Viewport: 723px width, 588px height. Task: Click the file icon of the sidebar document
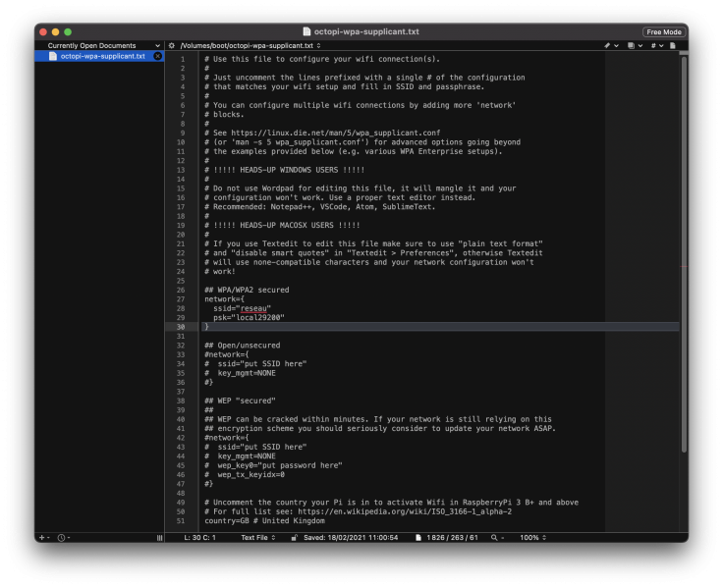click(53, 56)
